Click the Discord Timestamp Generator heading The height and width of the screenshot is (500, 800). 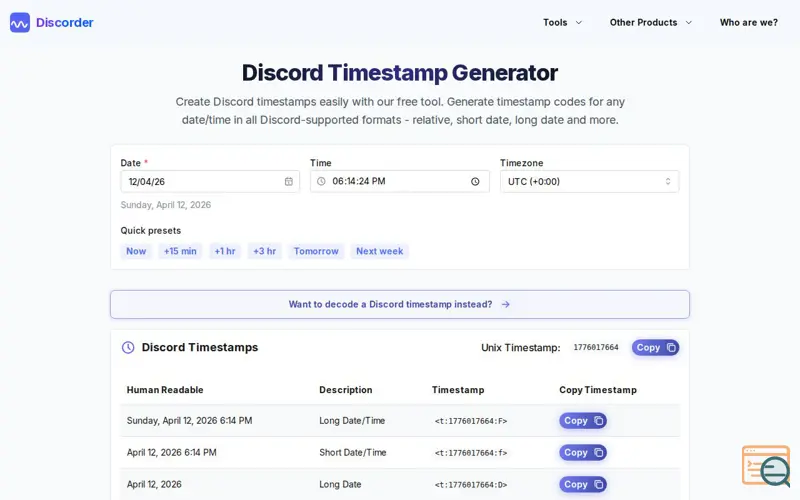[399, 73]
